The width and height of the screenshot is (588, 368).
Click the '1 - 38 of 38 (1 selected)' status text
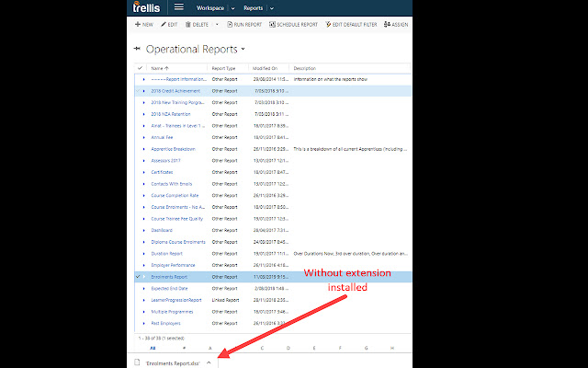[x=162, y=338]
